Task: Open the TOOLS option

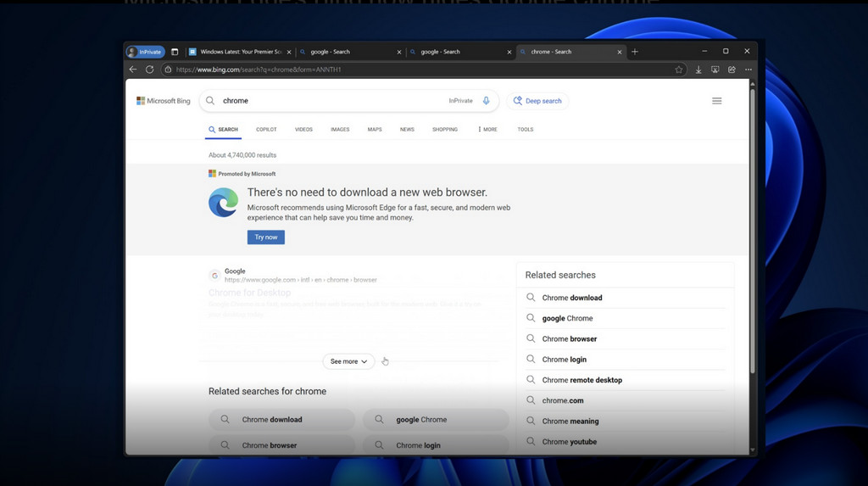Action: [x=526, y=129]
